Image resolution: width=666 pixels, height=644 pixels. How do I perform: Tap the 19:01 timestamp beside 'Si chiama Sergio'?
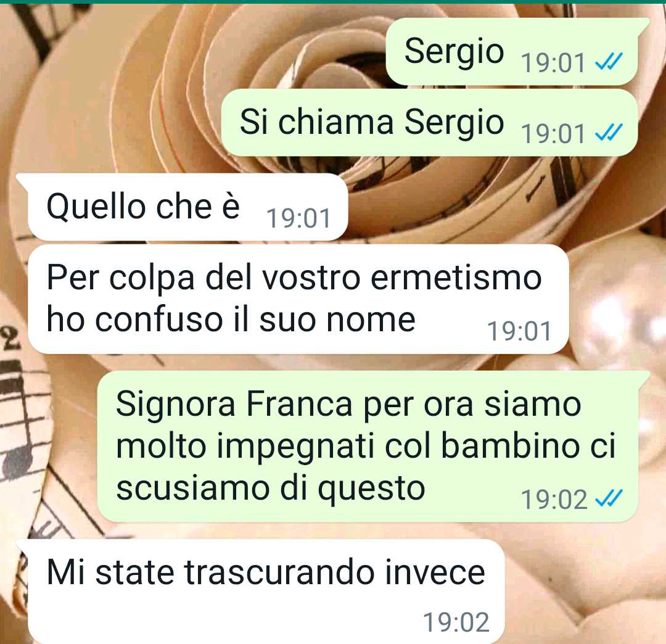pyautogui.click(x=553, y=134)
